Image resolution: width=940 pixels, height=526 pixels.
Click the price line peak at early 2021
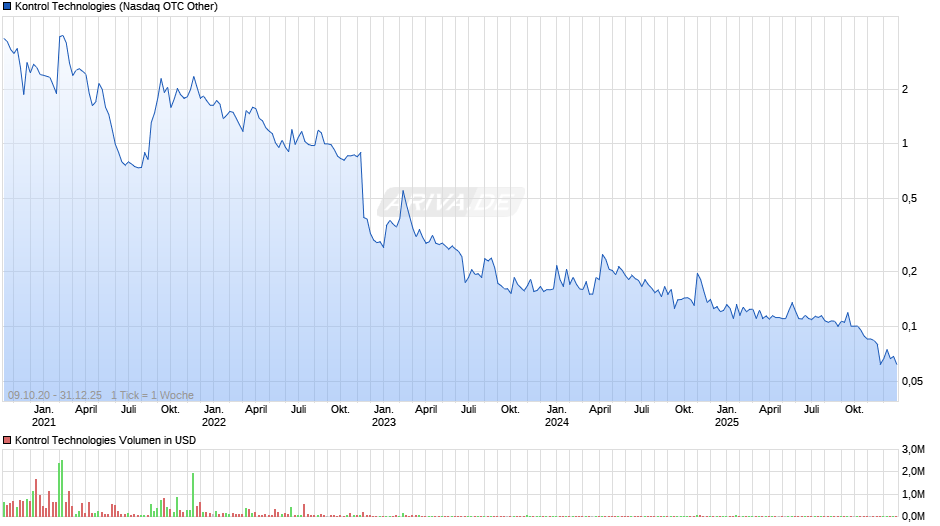coord(61,36)
